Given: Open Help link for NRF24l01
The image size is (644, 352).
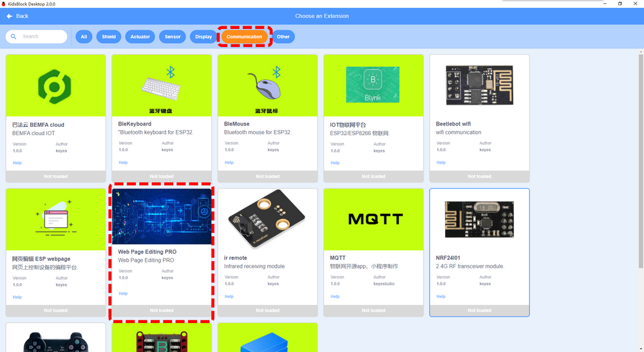Looking at the screenshot, I should (441, 296).
